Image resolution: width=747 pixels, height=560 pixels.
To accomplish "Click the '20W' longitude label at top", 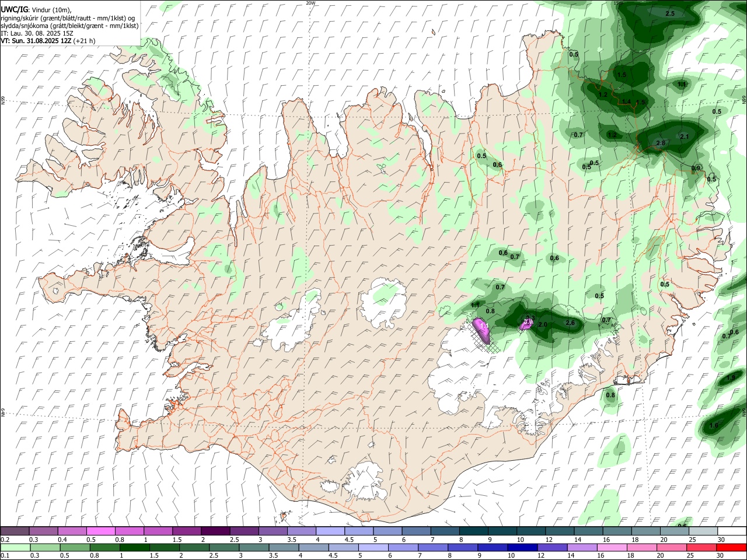I will [310, 3].
